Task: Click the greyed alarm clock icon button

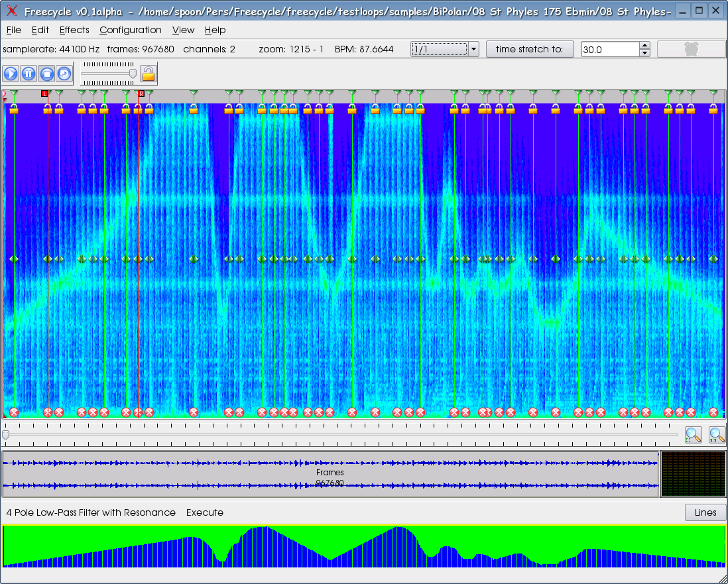Action: click(x=691, y=49)
